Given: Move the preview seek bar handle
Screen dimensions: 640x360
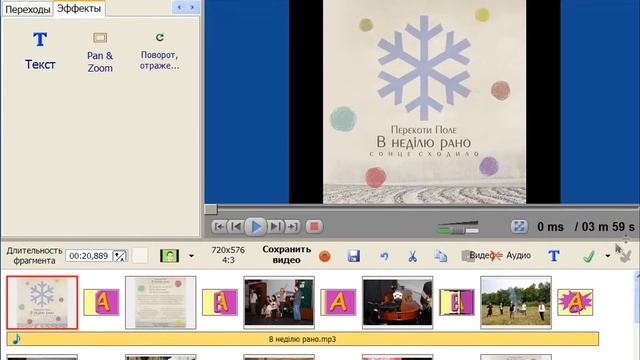Looking at the screenshot, I should [x=211, y=209].
